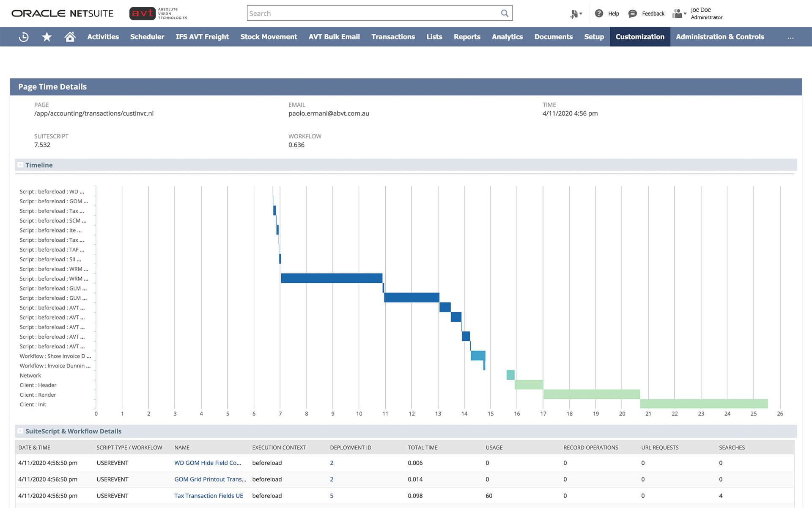
Task: Expand the navigation overflow ellipsis
Action: pos(790,37)
